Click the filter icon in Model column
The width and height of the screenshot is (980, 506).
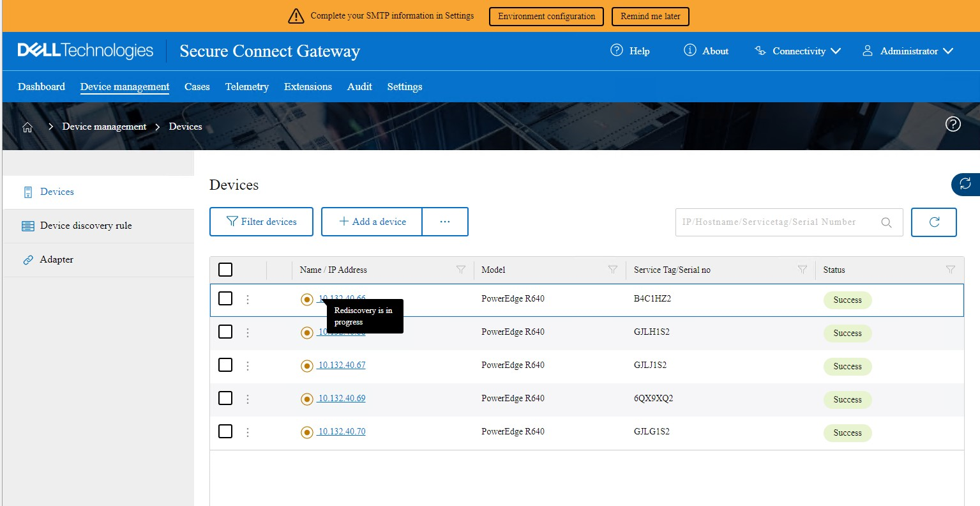tap(613, 270)
